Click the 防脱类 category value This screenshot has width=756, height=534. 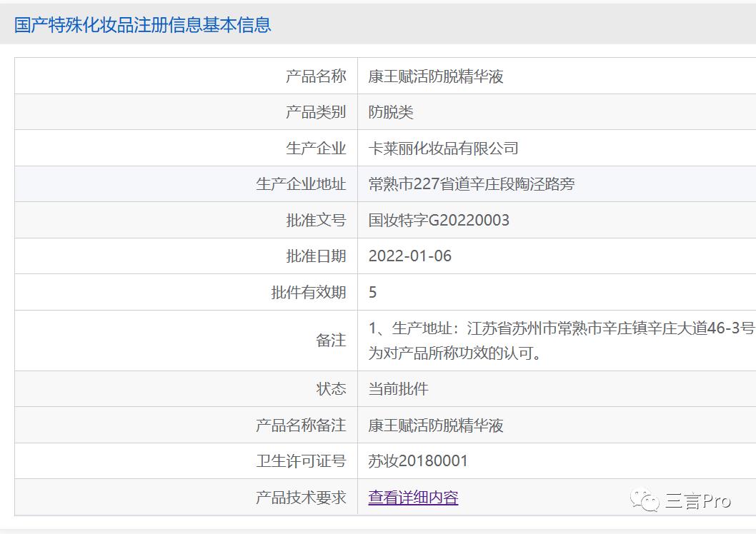[391, 112]
